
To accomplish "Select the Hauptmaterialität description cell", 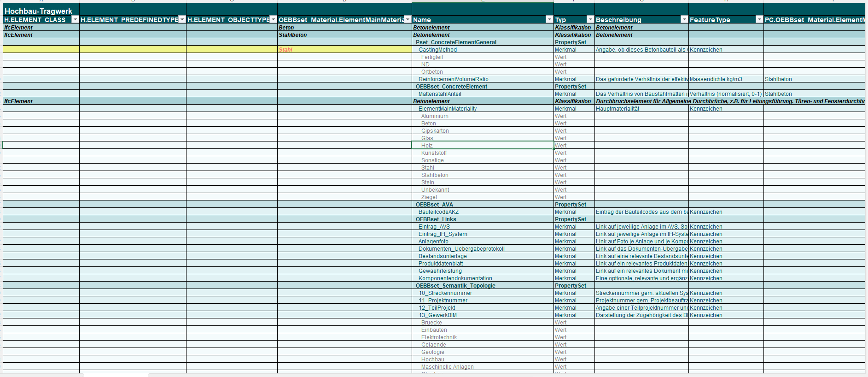I will 641,109.
